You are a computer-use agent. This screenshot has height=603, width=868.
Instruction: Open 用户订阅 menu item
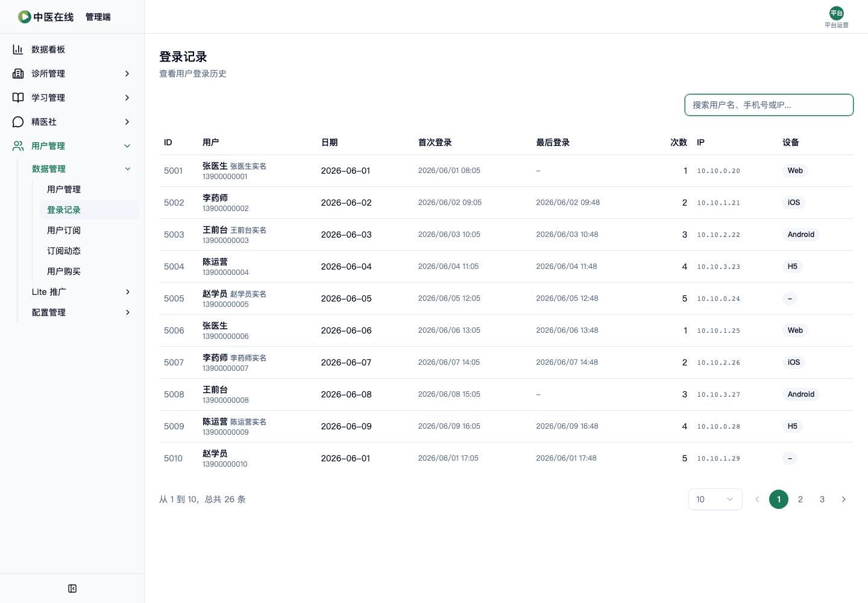click(x=89, y=230)
